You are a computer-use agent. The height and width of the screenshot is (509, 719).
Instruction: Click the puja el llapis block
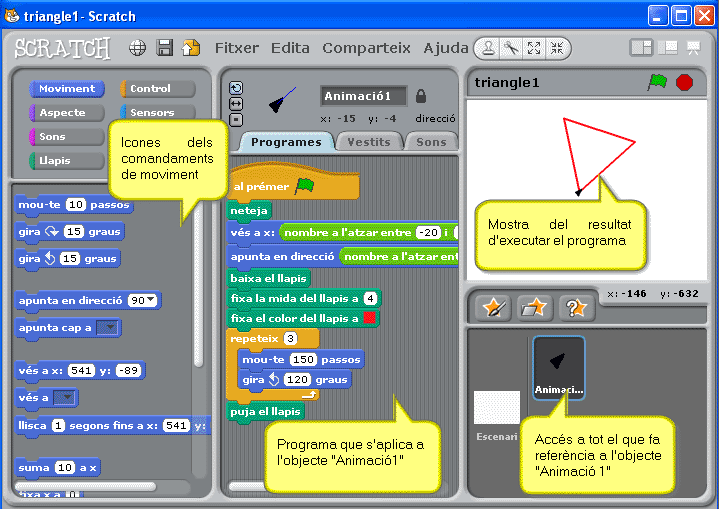[265, 411]
